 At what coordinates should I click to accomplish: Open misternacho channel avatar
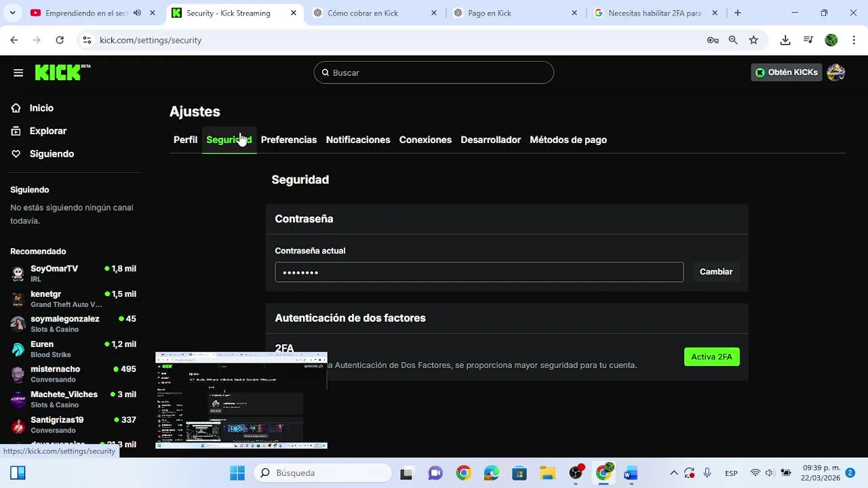tap(18, 374)
